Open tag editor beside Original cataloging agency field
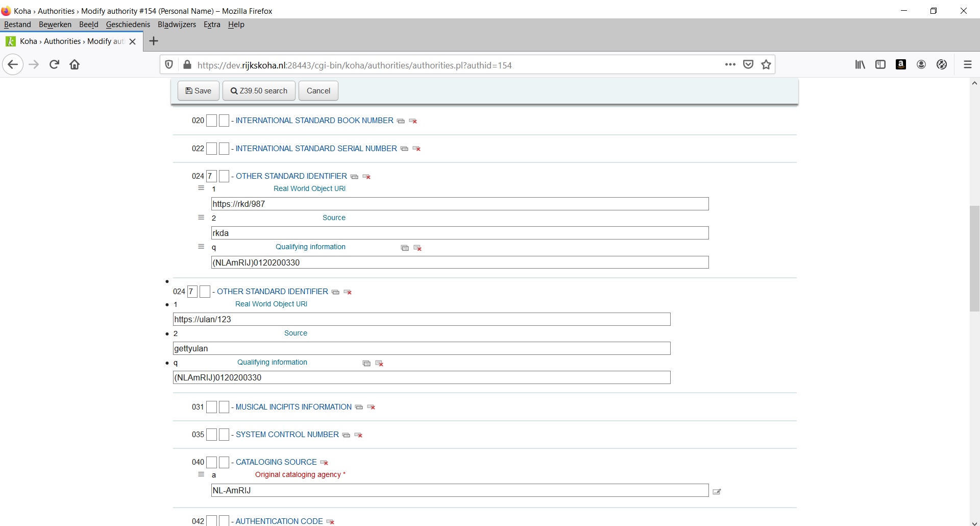Viewport: 980px width, 526px height. click(x=717, y=491)
